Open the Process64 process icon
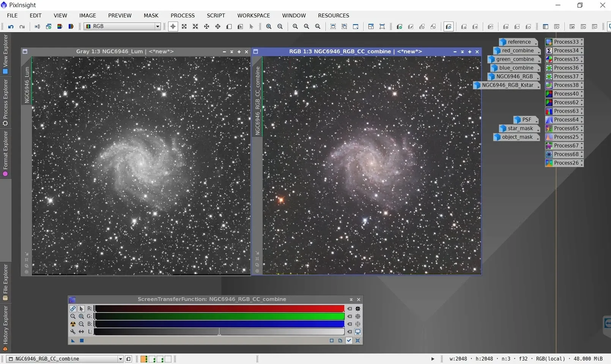 (x=564, y=120)
